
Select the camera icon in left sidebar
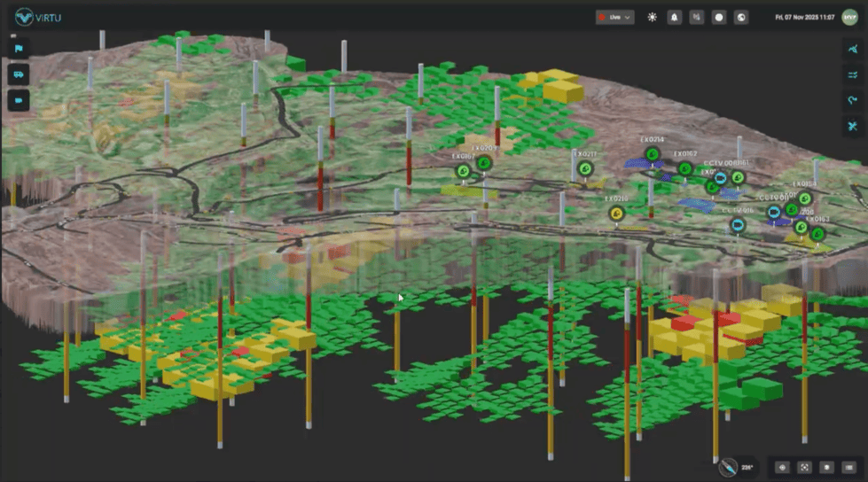tap(19, 101)
